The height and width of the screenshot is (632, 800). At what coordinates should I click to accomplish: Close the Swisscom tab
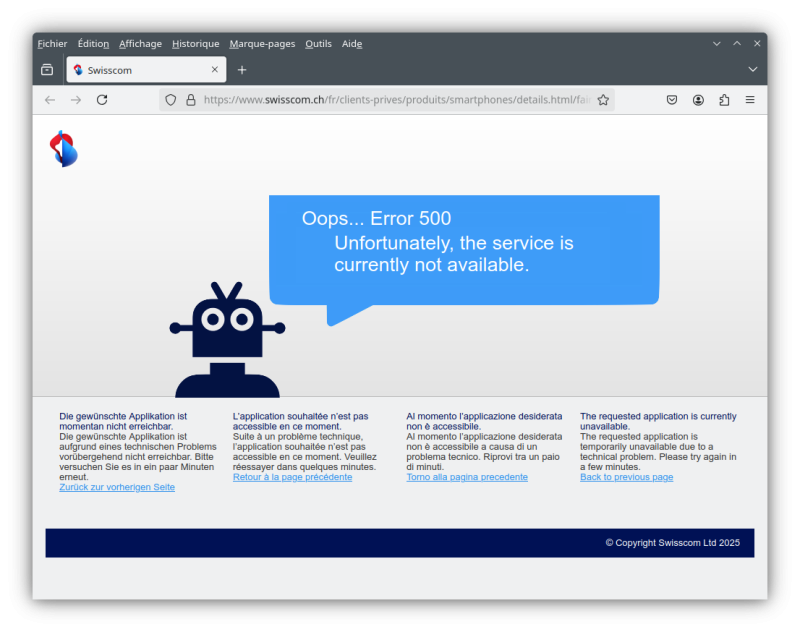214,70
